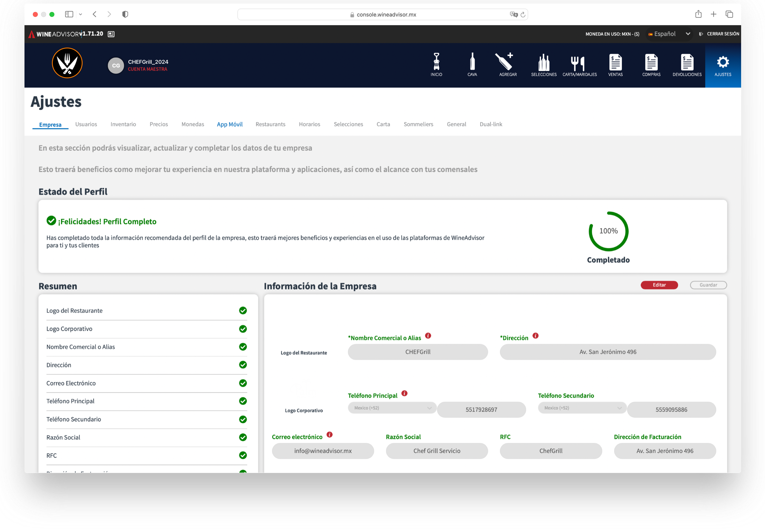Open the Devoluciones document icon

coord(687,62)
